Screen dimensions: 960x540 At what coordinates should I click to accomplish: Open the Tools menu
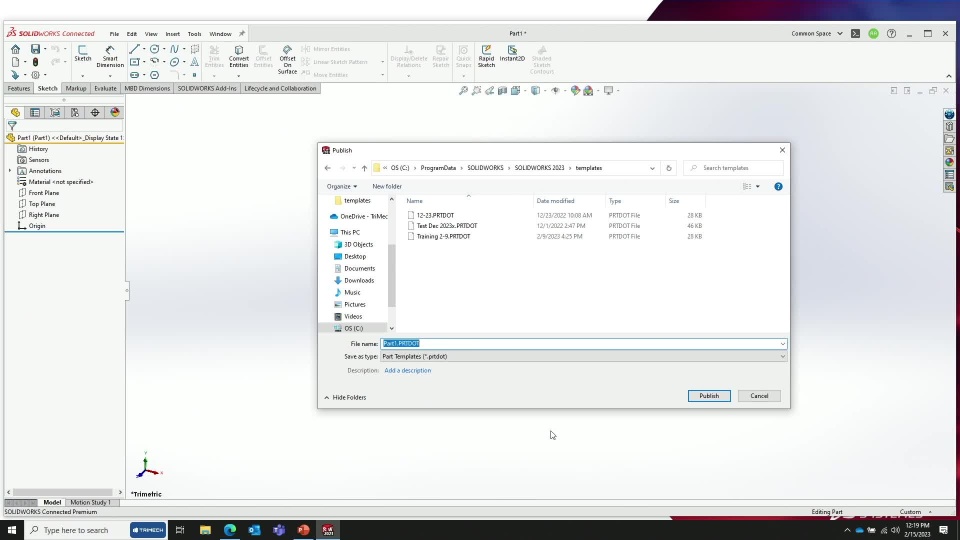point(194,34)
